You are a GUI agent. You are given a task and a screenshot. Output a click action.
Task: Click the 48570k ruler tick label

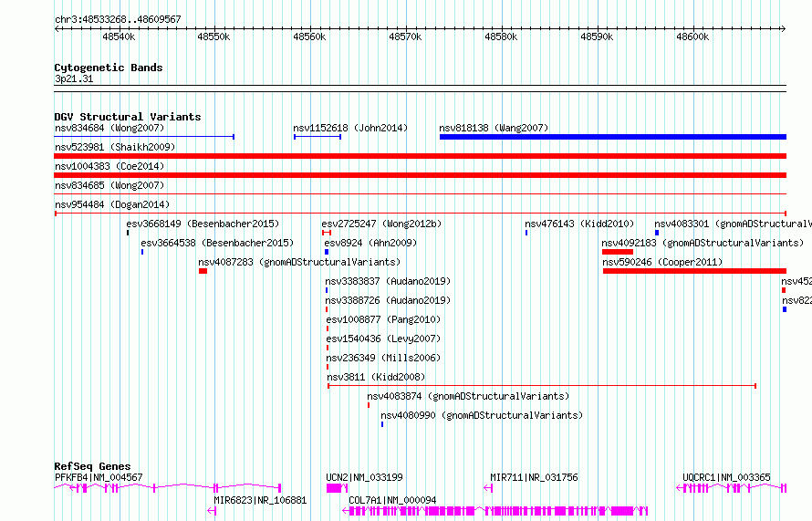click(405, 36)
